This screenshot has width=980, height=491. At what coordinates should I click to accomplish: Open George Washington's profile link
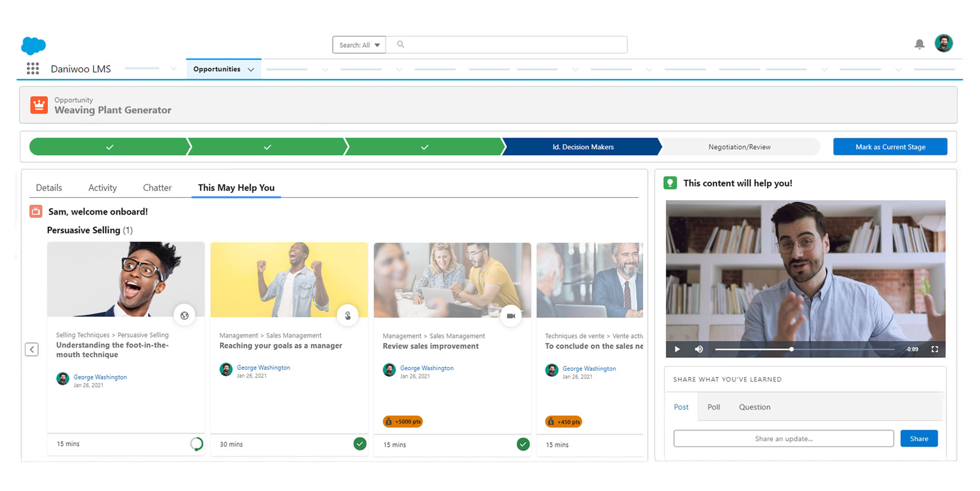point(100,377)
